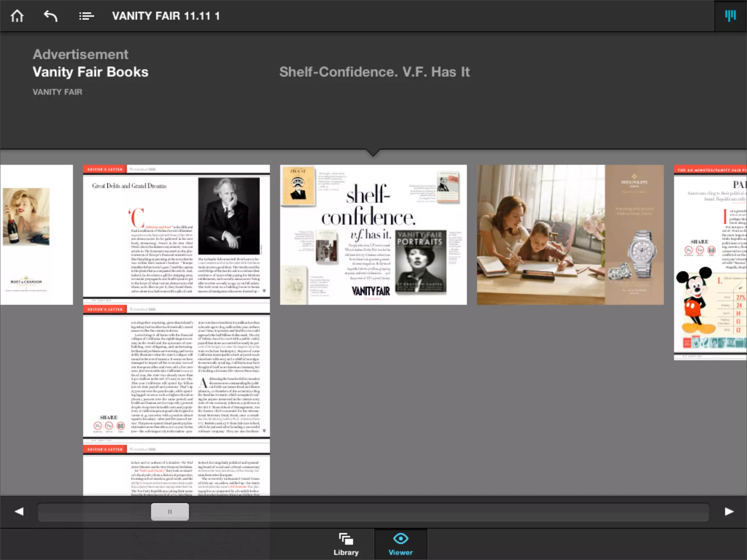
Task: Click the scrubber handle on the page slider
Action: 170,512
